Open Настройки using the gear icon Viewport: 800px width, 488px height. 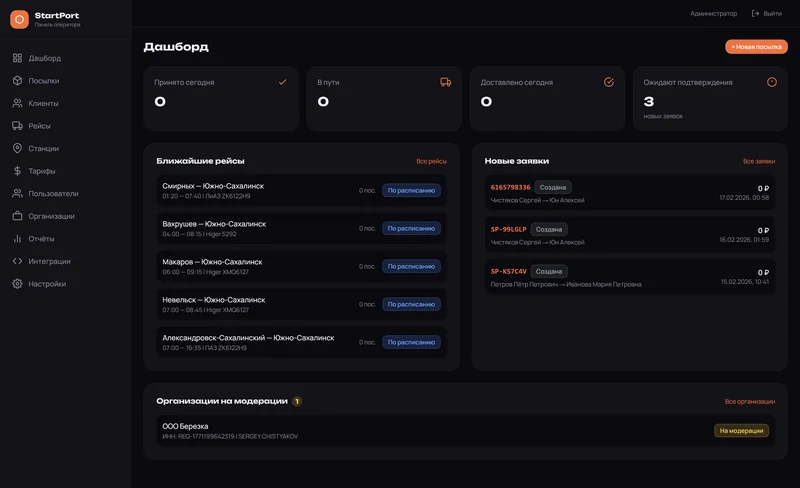coord(17,283)
